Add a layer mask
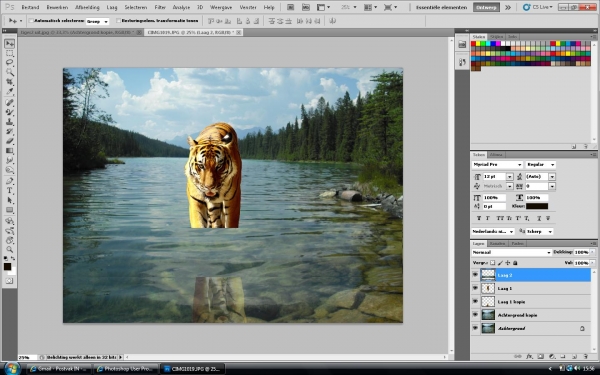Viewport: 600px width, 375px height. pos(540,356)
